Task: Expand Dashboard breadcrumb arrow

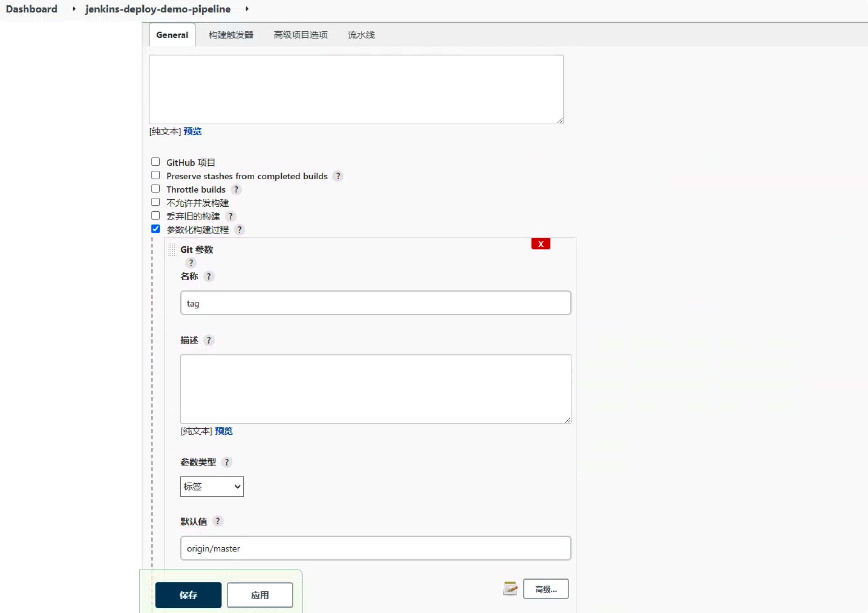Action: click(x=74, y=9)
